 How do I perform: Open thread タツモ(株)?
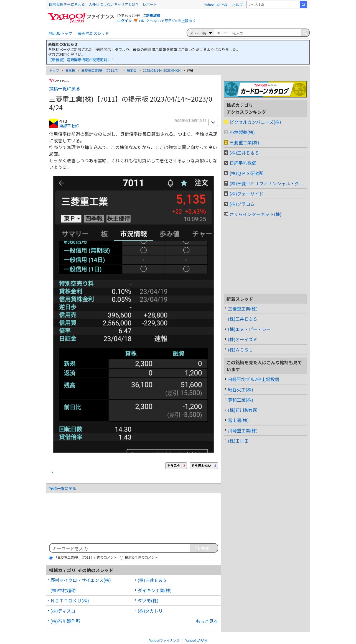point(148,601)
